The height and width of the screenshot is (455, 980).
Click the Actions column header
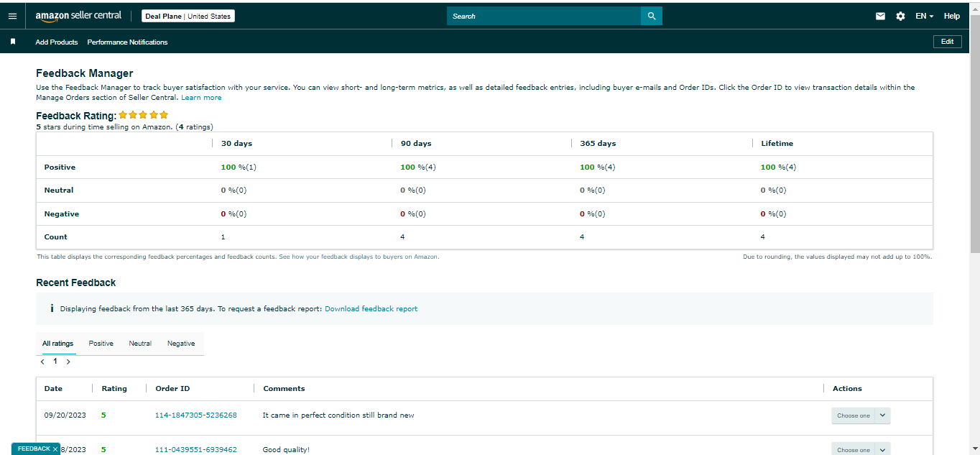847,388
